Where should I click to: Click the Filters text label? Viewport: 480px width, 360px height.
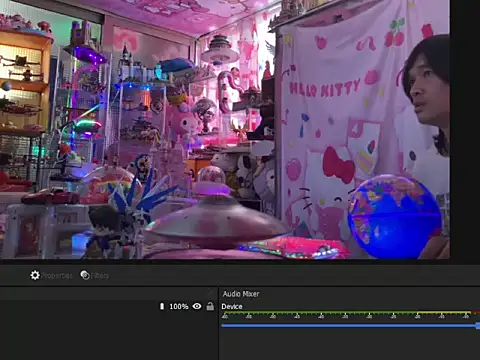pyautogui.click(x=100, y=276)
